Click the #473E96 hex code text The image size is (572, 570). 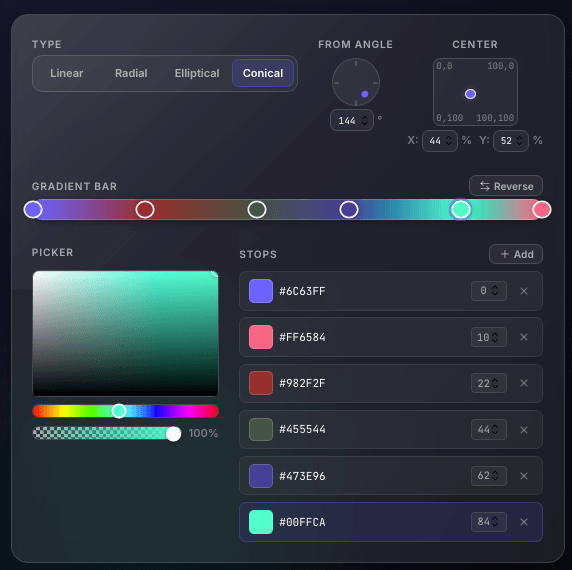[302, 476]
